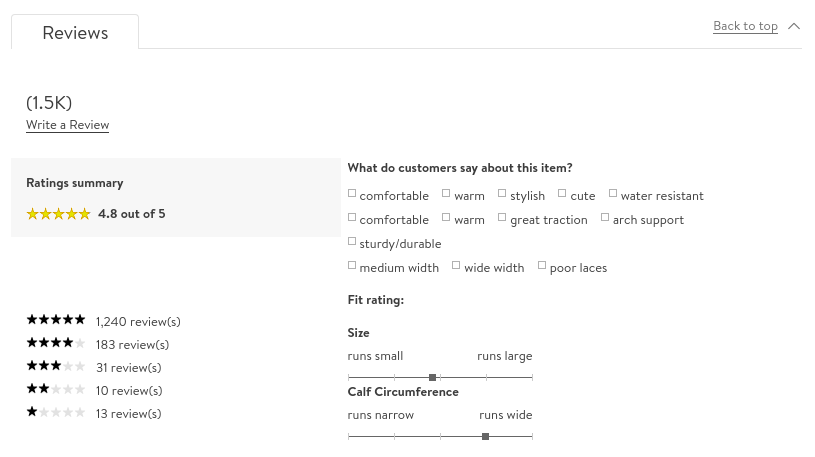Viewport: 815px width, 457px height.
Task: Click the four-star rating row stars
Action: [56, 343]
